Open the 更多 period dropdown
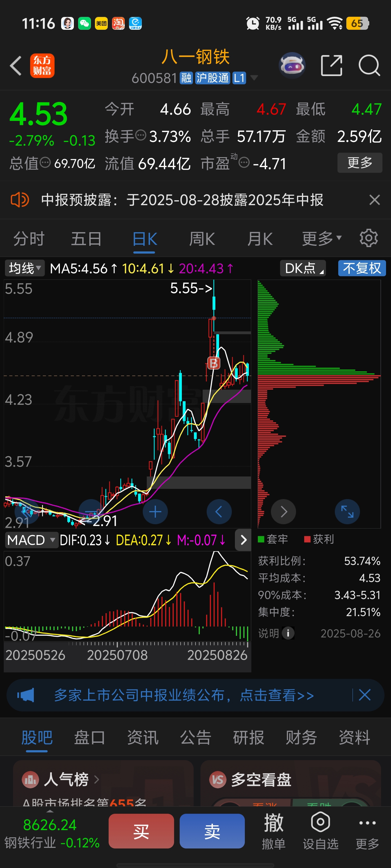The width and height of the screenshot is (391, 868). pos(322,239)
